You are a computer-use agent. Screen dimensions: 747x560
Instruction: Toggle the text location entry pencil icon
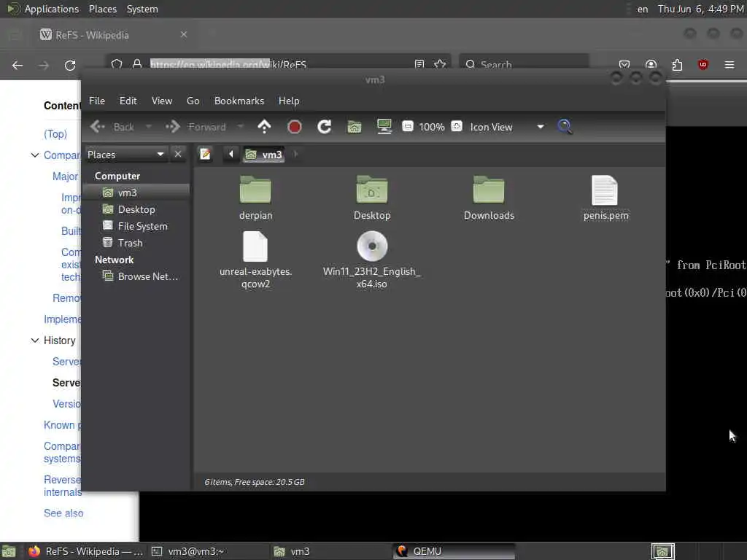[205, 155]
